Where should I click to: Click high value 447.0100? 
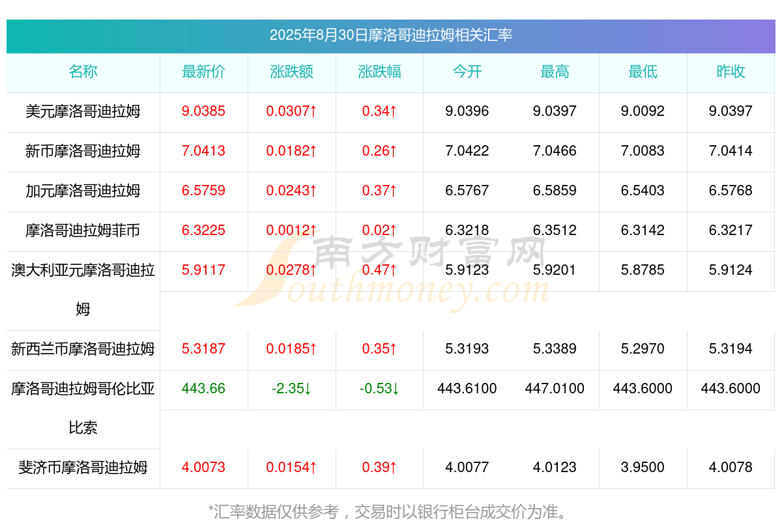(x=555, y=389)
